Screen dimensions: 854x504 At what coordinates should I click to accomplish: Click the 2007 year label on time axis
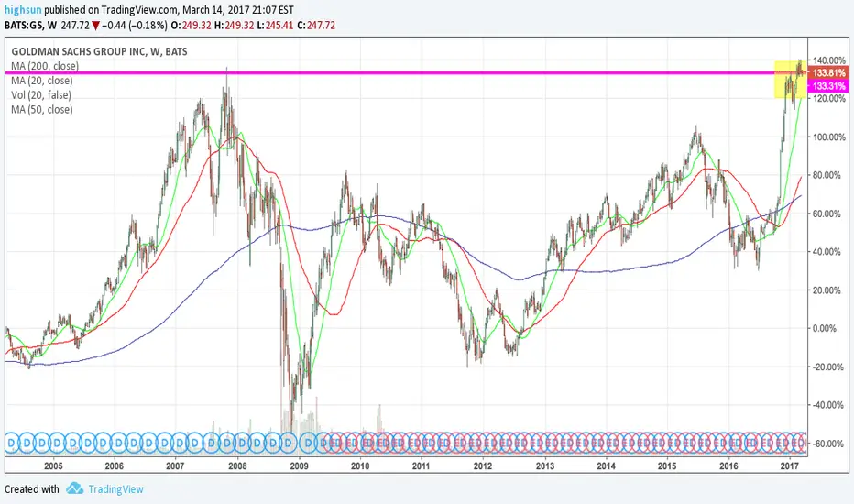click(175, 466)
